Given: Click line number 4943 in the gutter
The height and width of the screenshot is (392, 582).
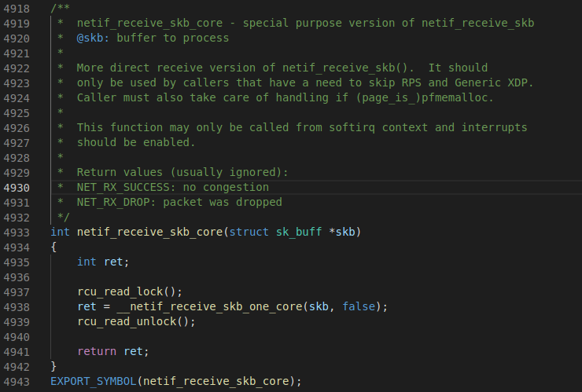Looking at the screenshot, I should [17, 381].
